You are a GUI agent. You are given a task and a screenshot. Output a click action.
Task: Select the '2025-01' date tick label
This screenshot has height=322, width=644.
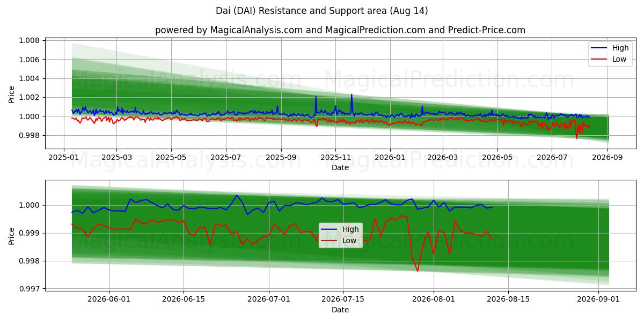(x=64, y=158)
